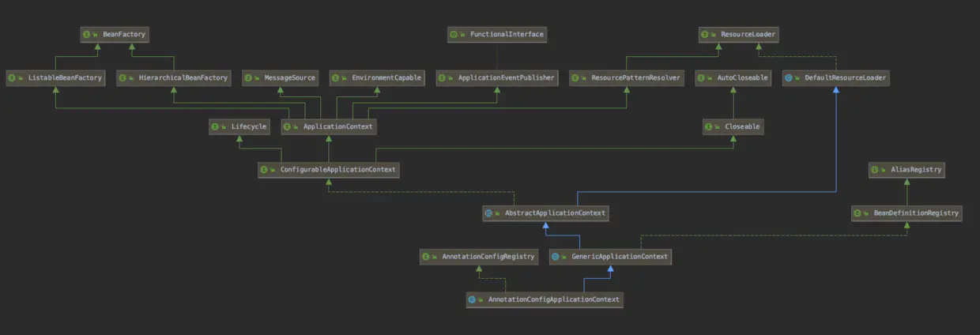Select the ApplicationEventPublisher node
The height and width of the screenshot is (335, 980).
496,78
